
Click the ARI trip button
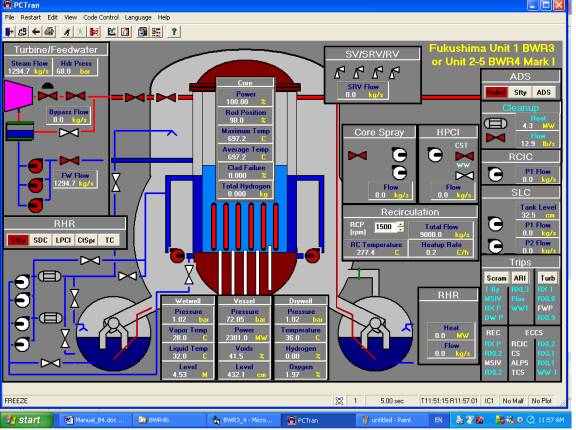[x=520, y=278]
